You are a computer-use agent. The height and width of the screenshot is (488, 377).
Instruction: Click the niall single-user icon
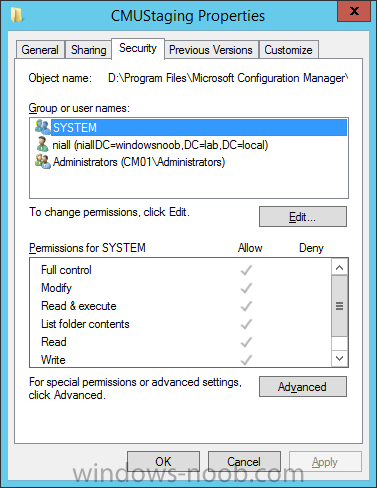[x=42, y=144]
